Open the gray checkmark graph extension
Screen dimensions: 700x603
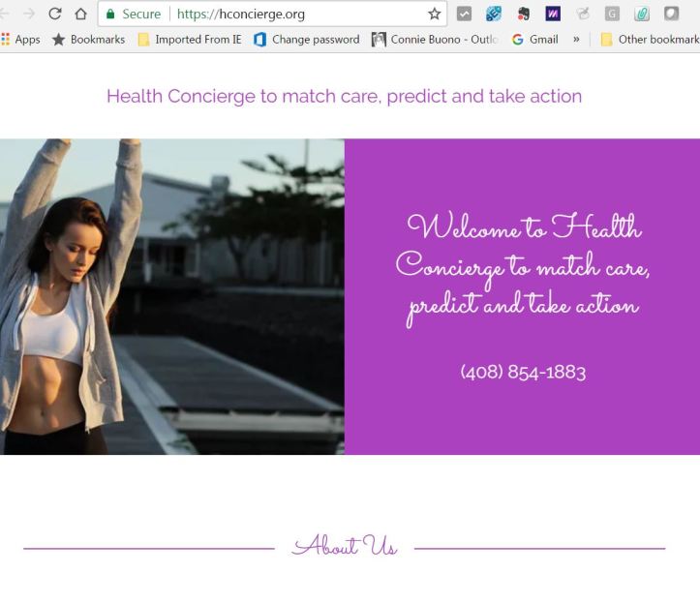tap(464, 14)
